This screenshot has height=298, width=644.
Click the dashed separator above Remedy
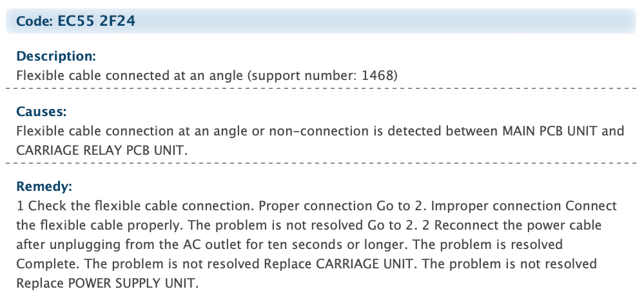[321, 163]
